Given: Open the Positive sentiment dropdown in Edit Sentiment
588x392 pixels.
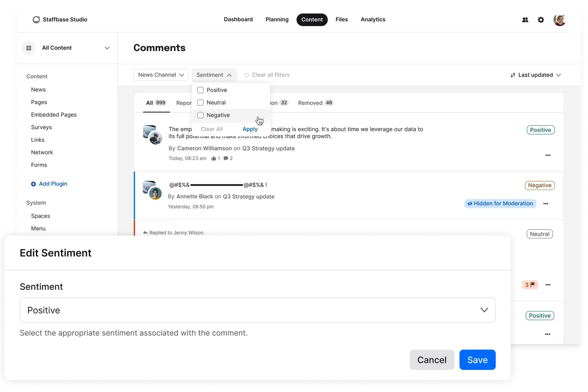Looking at the screenshot, I should [484, 310].
